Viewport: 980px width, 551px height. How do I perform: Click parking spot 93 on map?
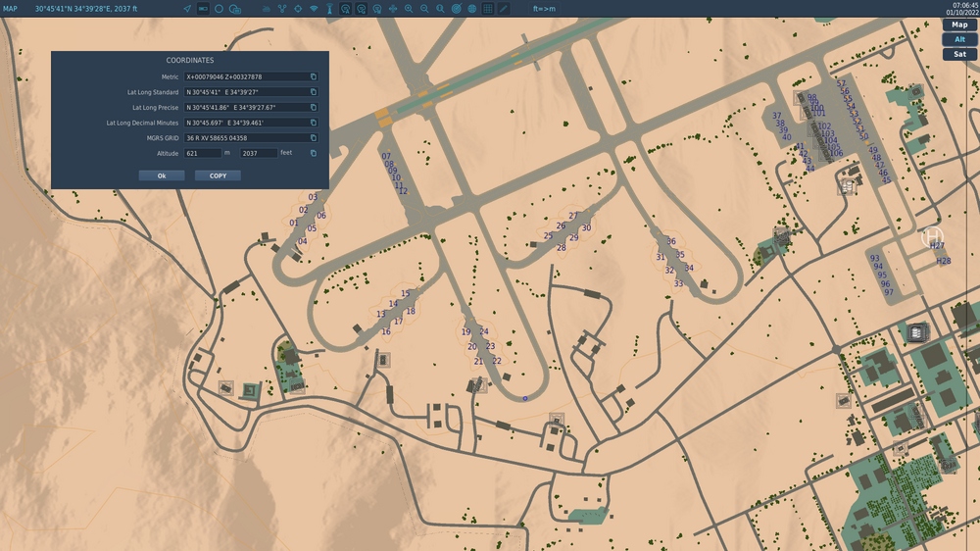875,258
